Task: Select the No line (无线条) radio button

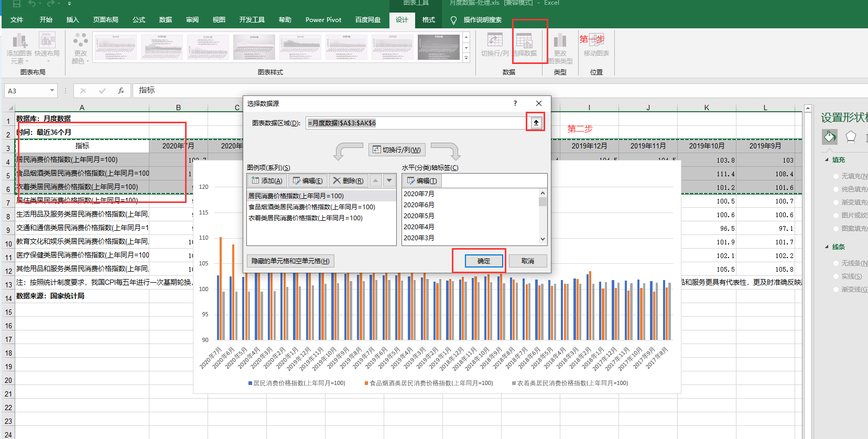Action: (837, 263)
